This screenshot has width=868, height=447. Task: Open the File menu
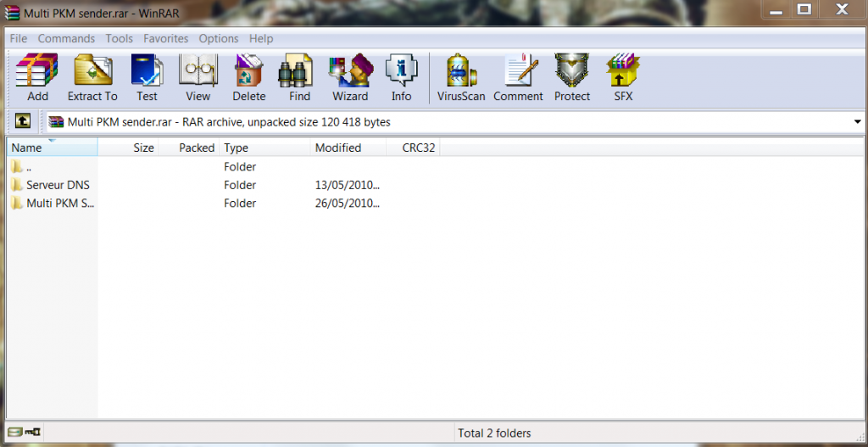(19, 39)
